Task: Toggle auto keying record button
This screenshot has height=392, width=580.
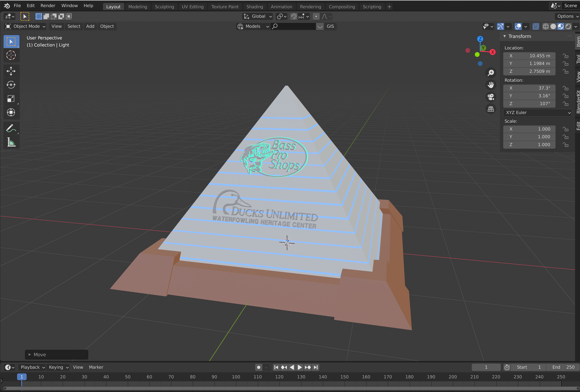Action: click(x=259, y=367)
